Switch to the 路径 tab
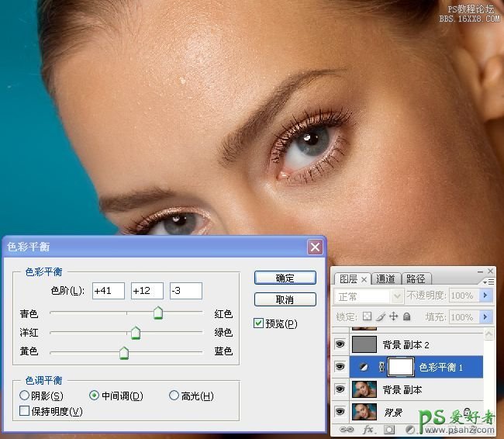Image resolution: width=504 pixels, height=439 pixels. [x=416, y=279]
